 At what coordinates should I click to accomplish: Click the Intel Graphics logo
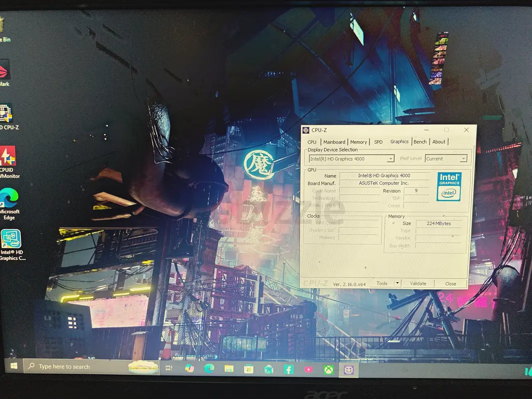449,187
